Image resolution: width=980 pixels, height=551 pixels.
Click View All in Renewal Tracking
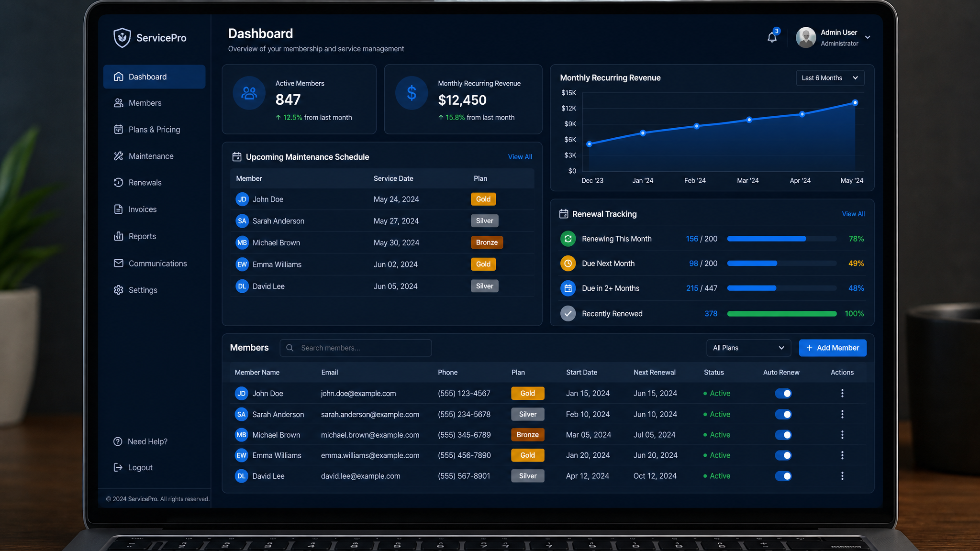tap(853, 214)
